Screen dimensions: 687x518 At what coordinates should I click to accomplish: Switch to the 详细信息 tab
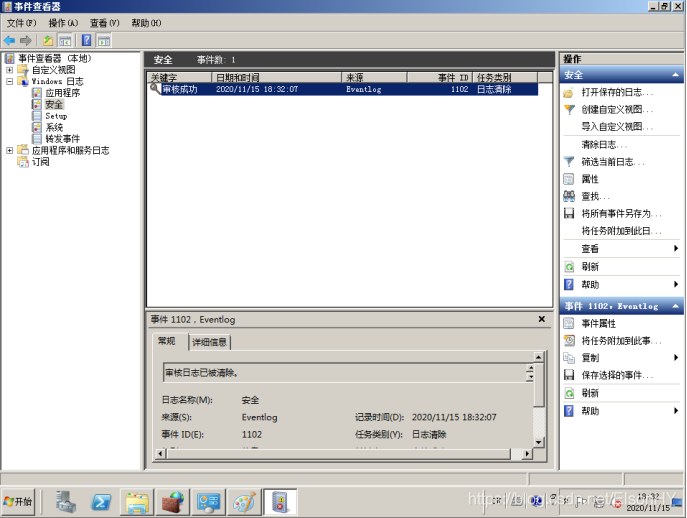tap(209, 342)
